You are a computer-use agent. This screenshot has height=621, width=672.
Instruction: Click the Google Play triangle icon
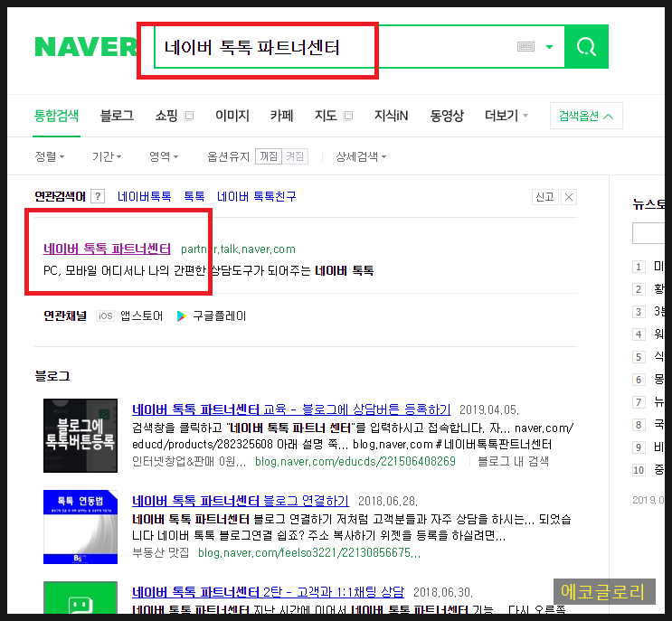[181, 316]
